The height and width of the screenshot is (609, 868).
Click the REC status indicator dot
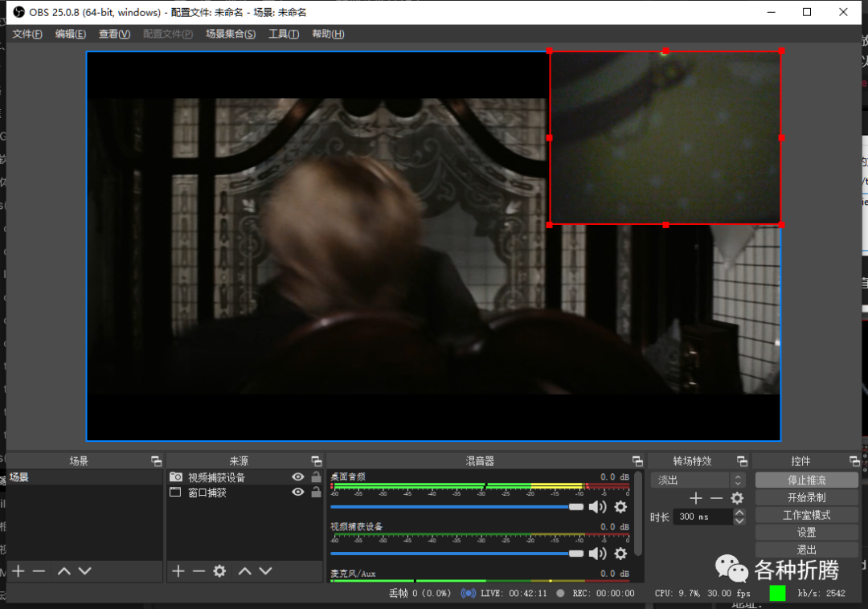click(560, 593)
